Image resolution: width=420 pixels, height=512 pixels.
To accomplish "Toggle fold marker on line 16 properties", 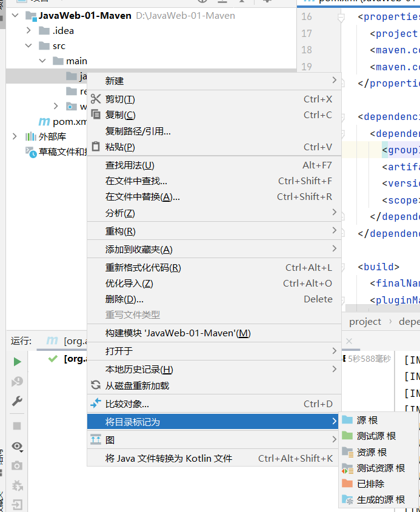I will pyautogui.click(x=341, y=17).
